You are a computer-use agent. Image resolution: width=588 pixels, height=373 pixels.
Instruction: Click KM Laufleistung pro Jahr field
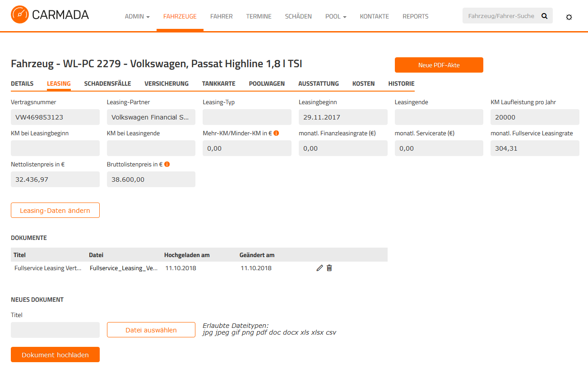coord(535,117)
